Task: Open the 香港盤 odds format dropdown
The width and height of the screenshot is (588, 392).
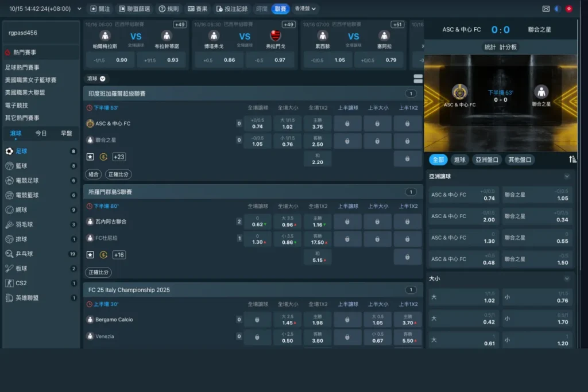Action: tap(305, 9)
